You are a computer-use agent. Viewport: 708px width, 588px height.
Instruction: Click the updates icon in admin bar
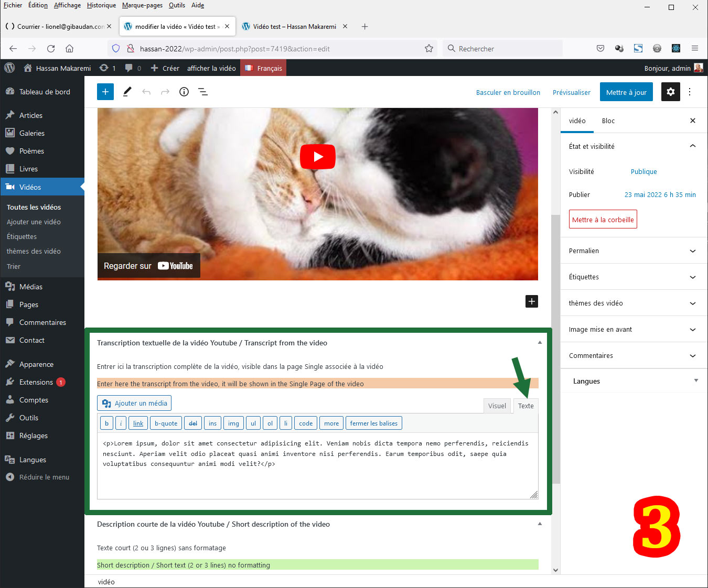[x=108, y=68]
